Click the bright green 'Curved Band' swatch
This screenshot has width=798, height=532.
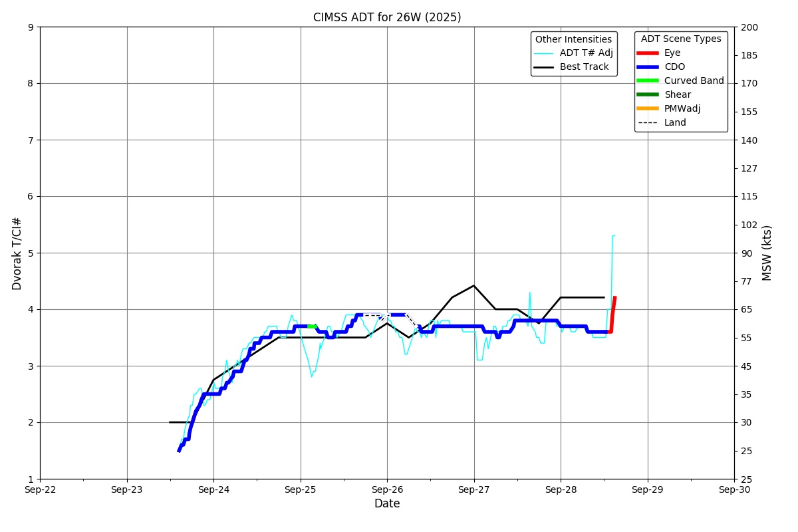click(x=648, y=80)
